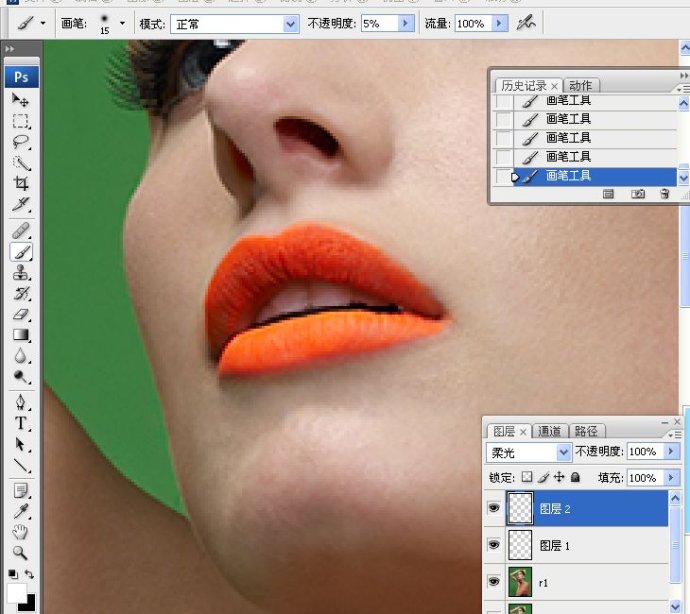This screenshot has width=690, height=614.
Task: Toggle lock position
Action: [x=559, y=477]
